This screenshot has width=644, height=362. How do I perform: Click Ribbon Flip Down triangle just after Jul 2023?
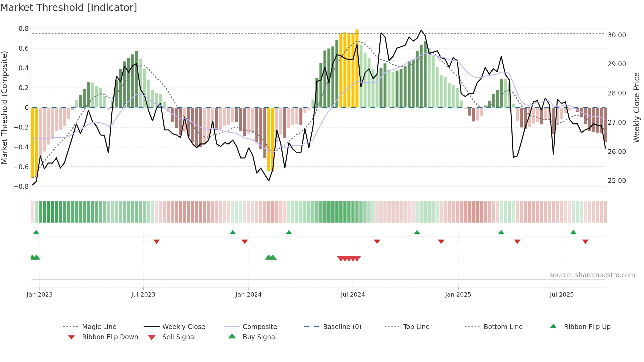[156, 242]
